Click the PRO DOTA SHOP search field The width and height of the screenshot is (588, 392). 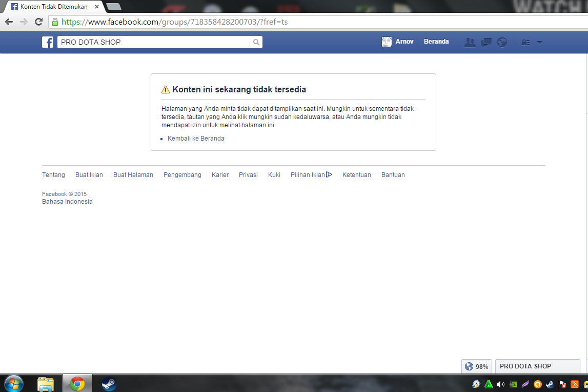154,42
